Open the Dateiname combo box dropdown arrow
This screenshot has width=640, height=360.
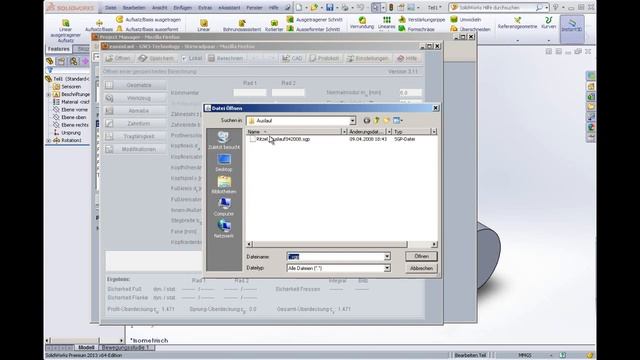click(387, 257)
